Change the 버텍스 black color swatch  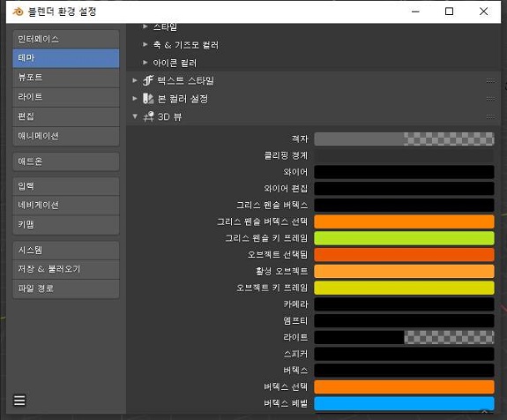coord(404,371)
